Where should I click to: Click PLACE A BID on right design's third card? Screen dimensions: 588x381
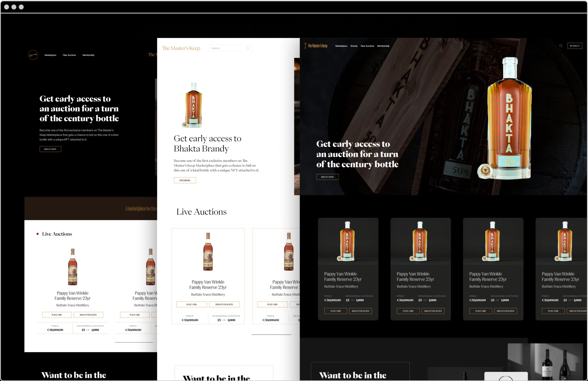click(x=481, y=311)
